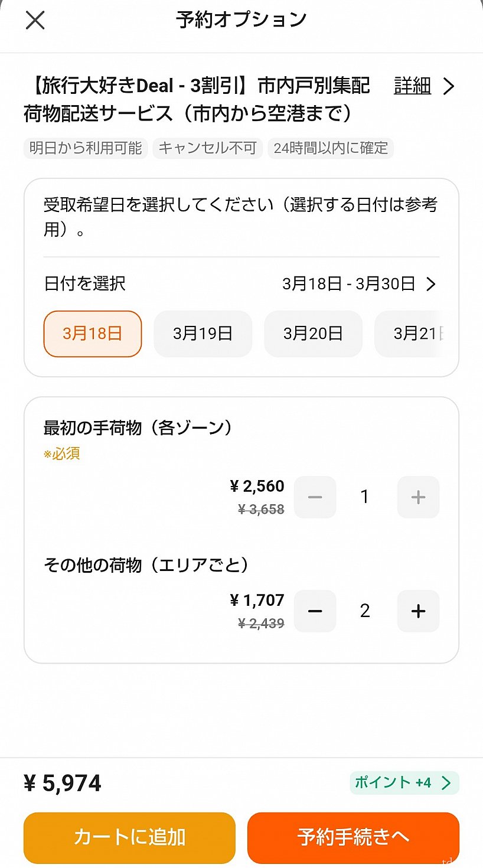This screenshot has width=483, height=868.
Task: Select the 3月18日 date chip
Action: click(93, 334)
